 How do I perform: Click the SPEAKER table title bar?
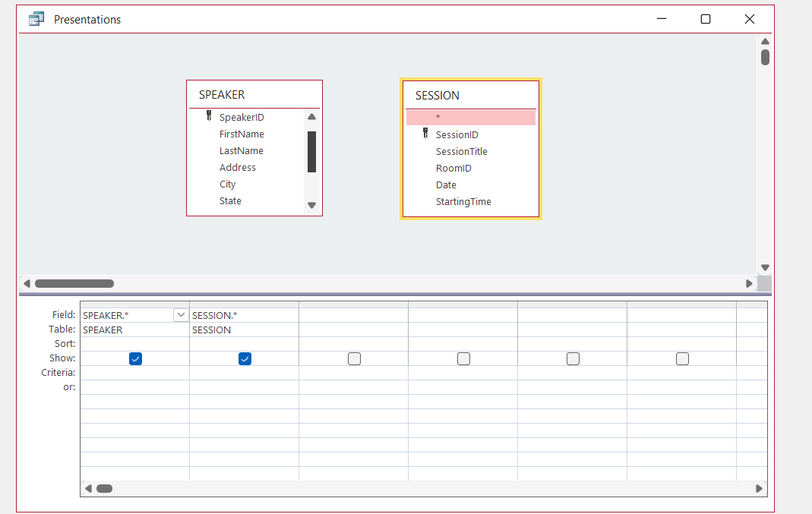254,95
